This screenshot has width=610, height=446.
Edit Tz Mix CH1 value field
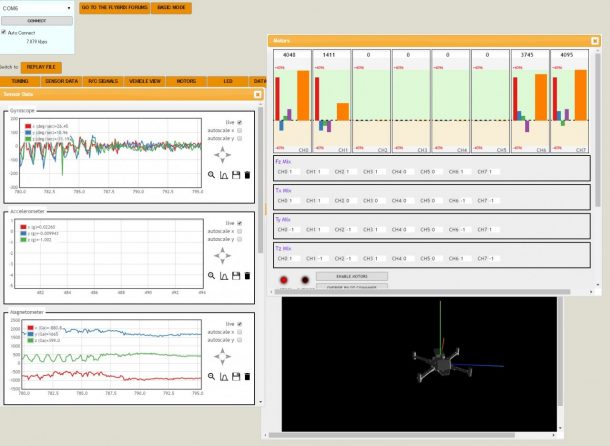tap(323, 258)
